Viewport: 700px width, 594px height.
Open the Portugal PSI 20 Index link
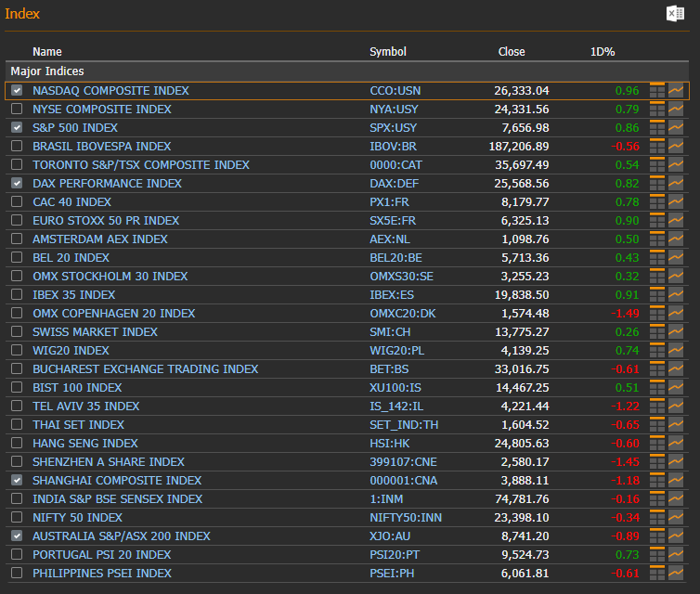[102, 555]
